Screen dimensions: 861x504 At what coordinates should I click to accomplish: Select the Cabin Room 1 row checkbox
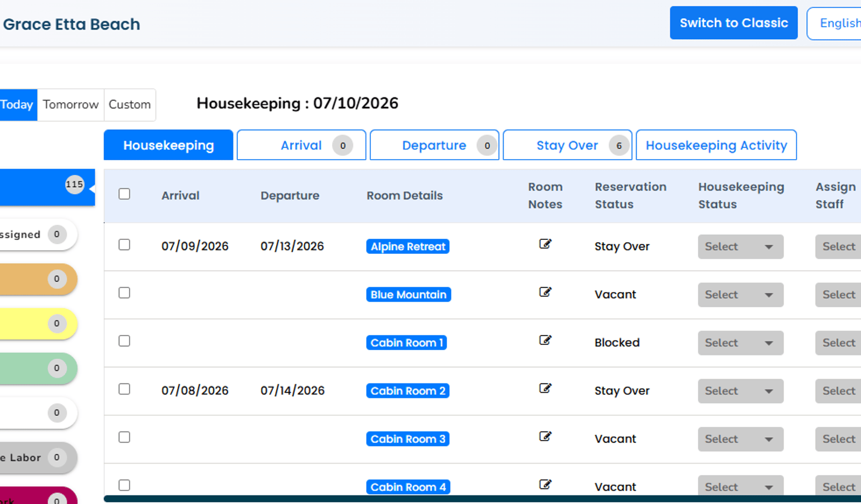coord(124,341)
